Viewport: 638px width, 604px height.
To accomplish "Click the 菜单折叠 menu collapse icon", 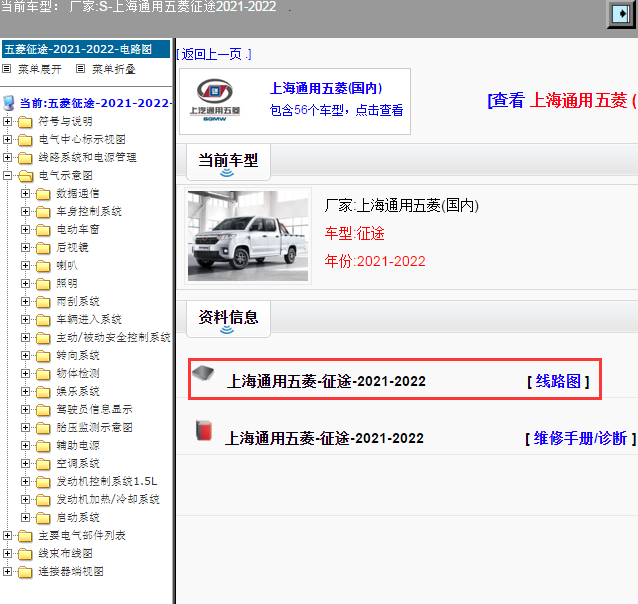I will (x=81, y=68).
